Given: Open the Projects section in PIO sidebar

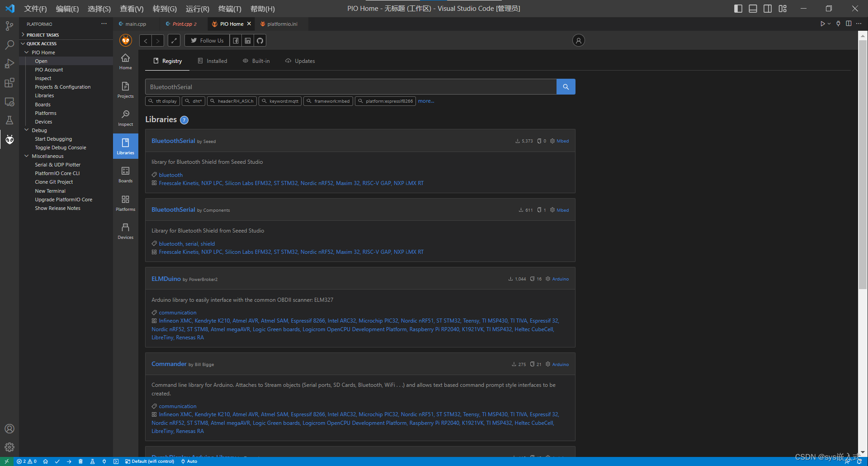Looking at the screenshot, I should (x=125, y=90).
